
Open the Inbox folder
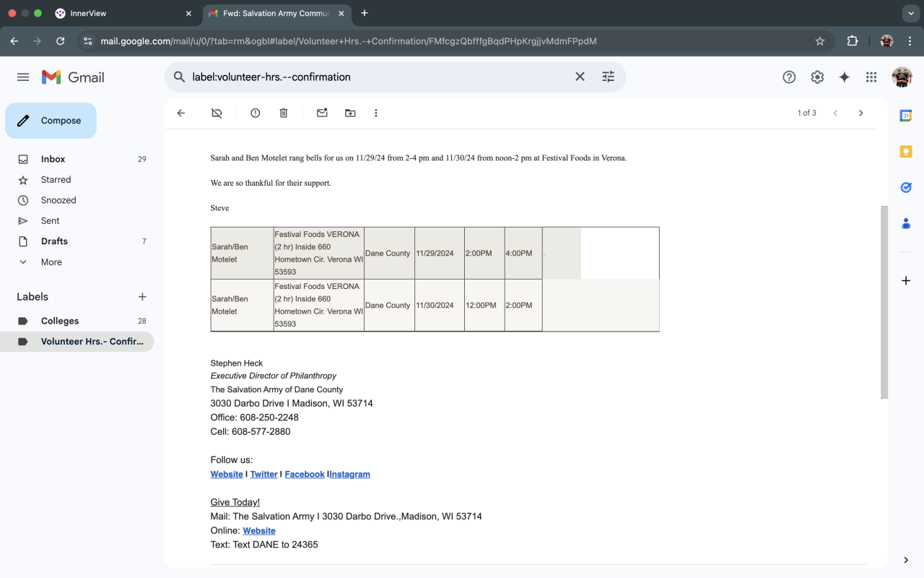click(77, 159)
